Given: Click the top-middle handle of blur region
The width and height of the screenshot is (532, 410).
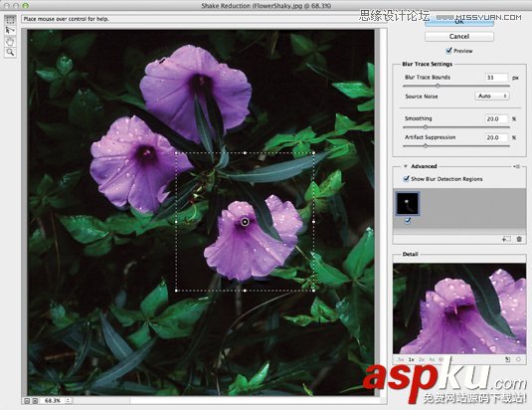Looking at the screenshot, I should [x=245, y=152].
